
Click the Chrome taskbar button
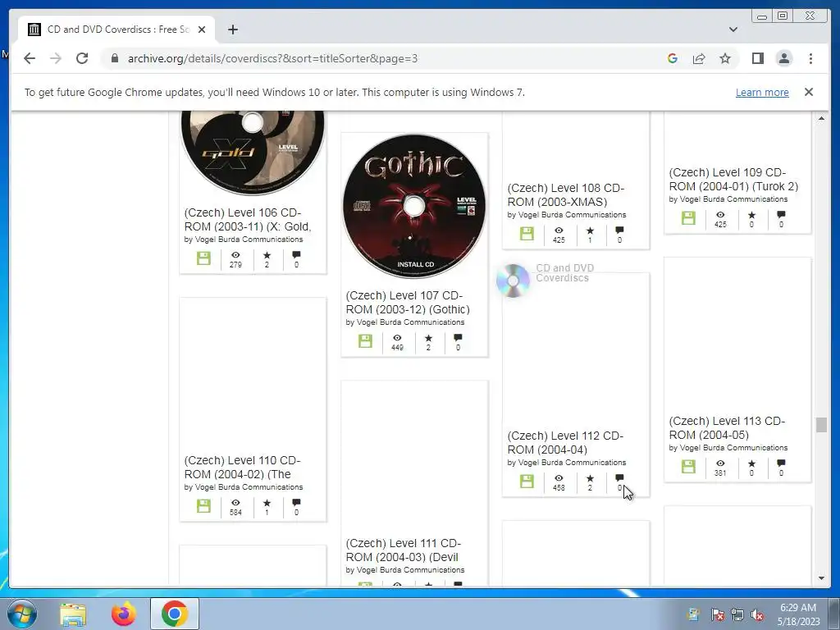pyautogui.click(x=174, y=614)
